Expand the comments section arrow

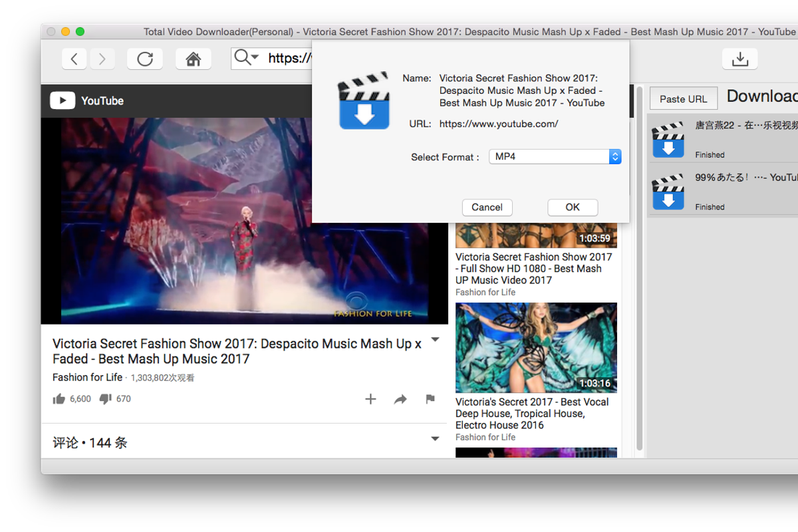[435, 439]
